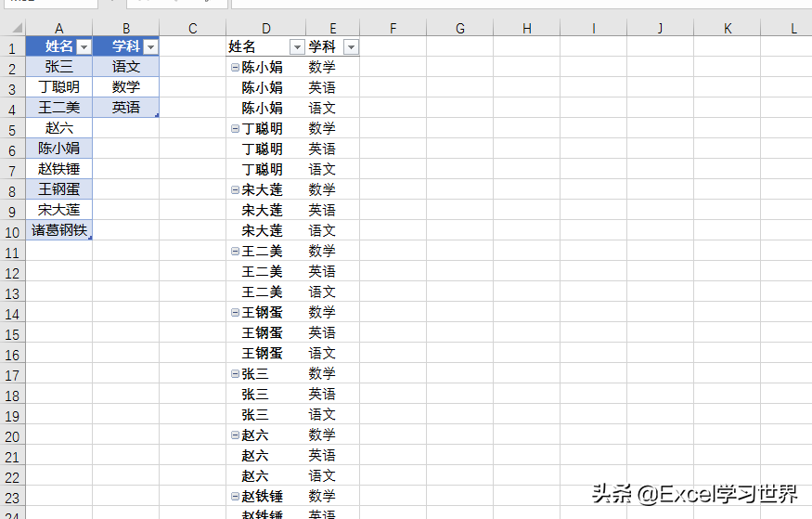Click cell A5 containing 赵六

coord(59,128)
